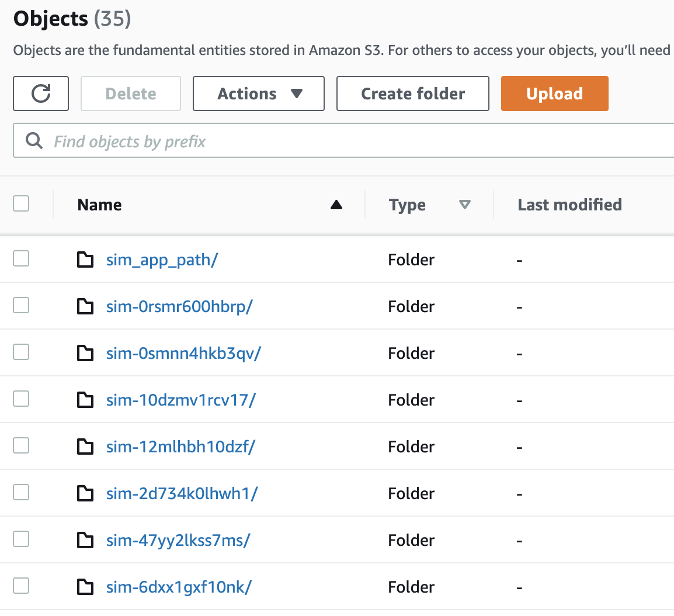Click the folder icon beside sim_app_path/

point(86,259)
